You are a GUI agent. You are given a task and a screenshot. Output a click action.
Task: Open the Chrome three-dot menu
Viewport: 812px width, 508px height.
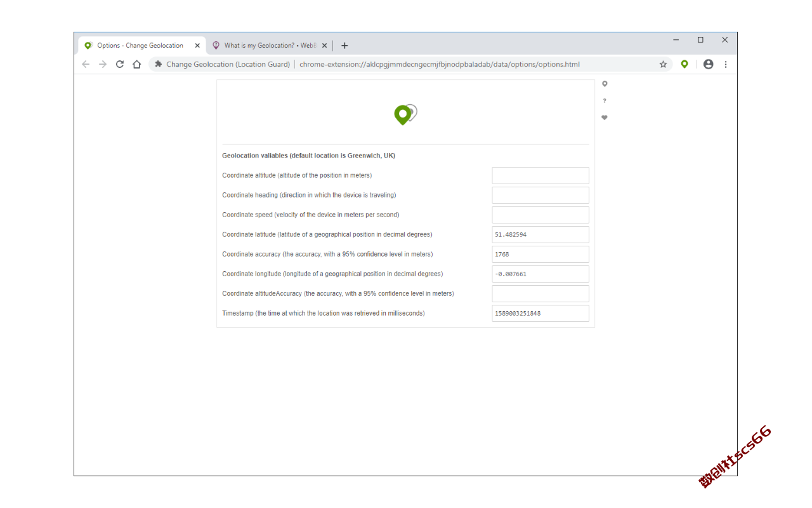tap(726, 64)
